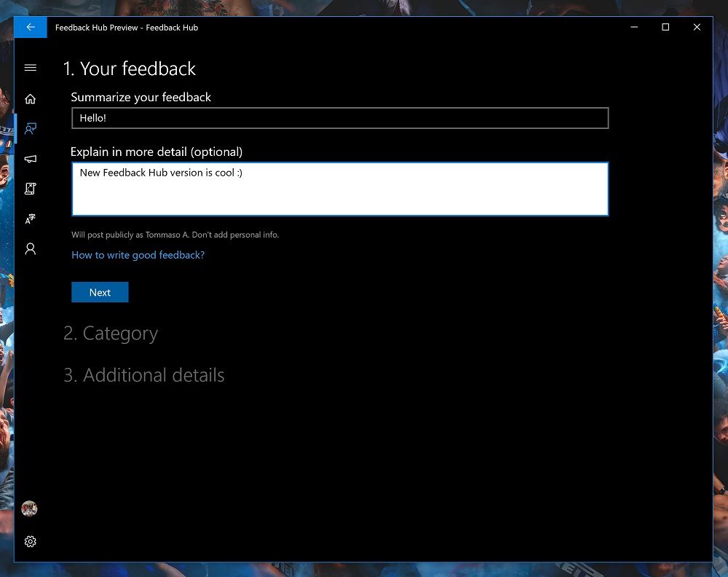Click in the 'Explain in more detail' text box
The image size is (728, 577).
point(340,189)
